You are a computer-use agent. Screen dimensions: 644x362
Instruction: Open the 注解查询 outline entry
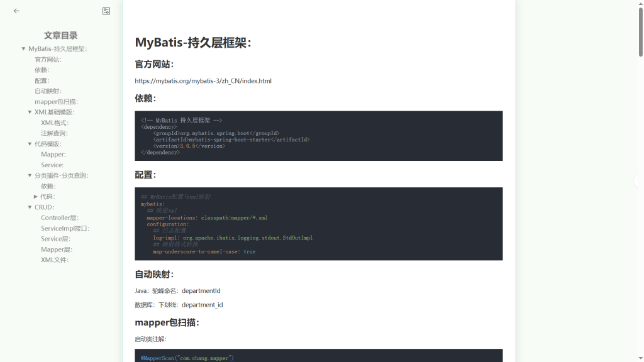[x=54, y=133]
